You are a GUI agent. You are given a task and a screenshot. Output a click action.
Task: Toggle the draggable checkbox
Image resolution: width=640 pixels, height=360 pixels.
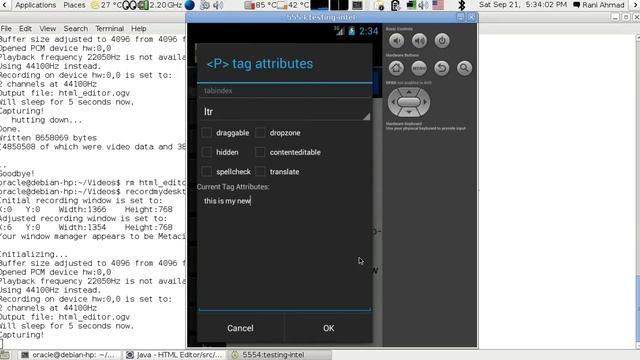pyautogui.click(x=207, y=133)
